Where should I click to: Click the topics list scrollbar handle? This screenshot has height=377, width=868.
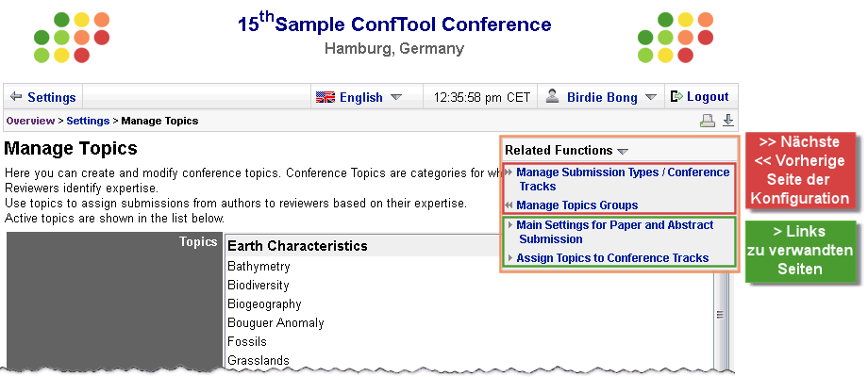720,315
